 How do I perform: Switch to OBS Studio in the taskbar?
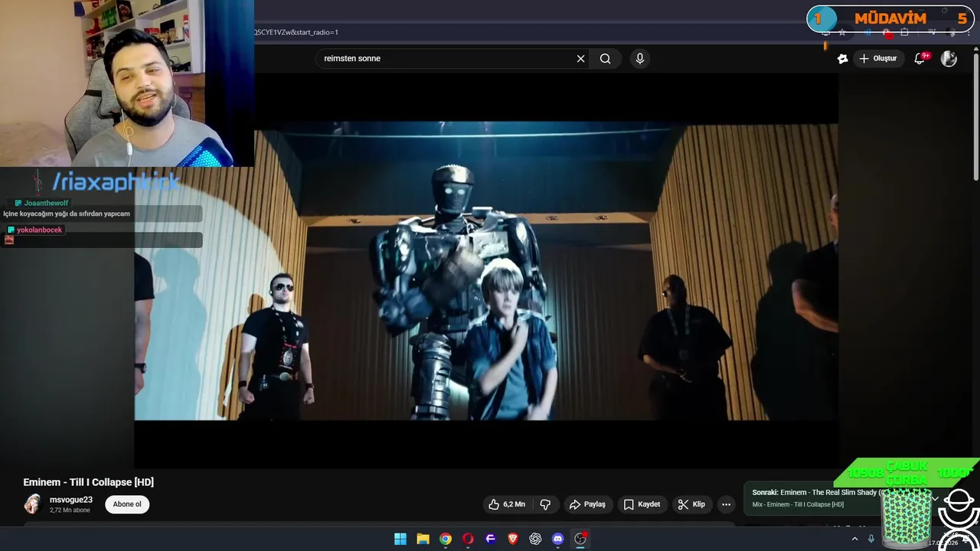[x=580, y=539]
